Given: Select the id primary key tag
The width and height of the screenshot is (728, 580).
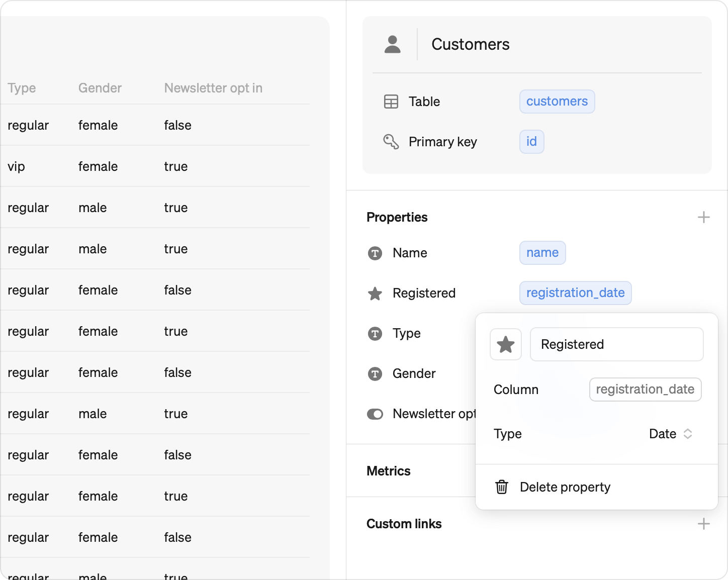Looking at the screenshot, I should coord(531,142).
